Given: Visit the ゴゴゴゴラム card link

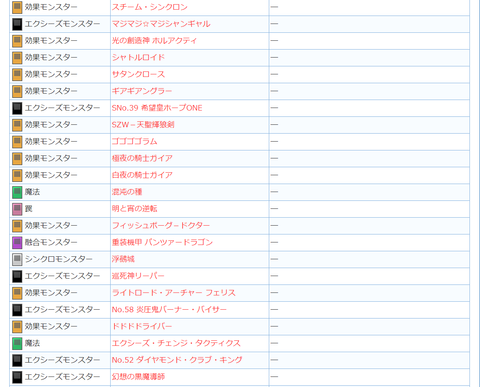Looking at the screenshot, I should [x=134, y=141].
